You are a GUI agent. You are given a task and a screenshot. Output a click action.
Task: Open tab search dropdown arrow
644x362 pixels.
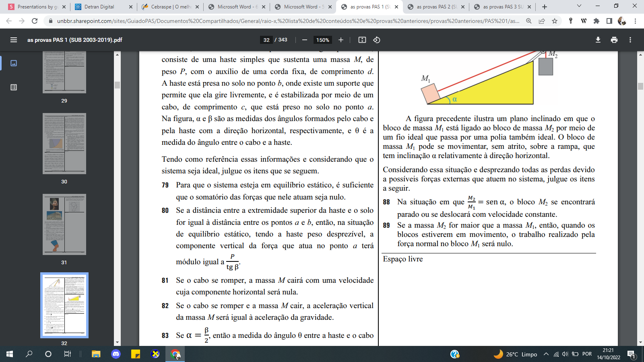point(579,6)
